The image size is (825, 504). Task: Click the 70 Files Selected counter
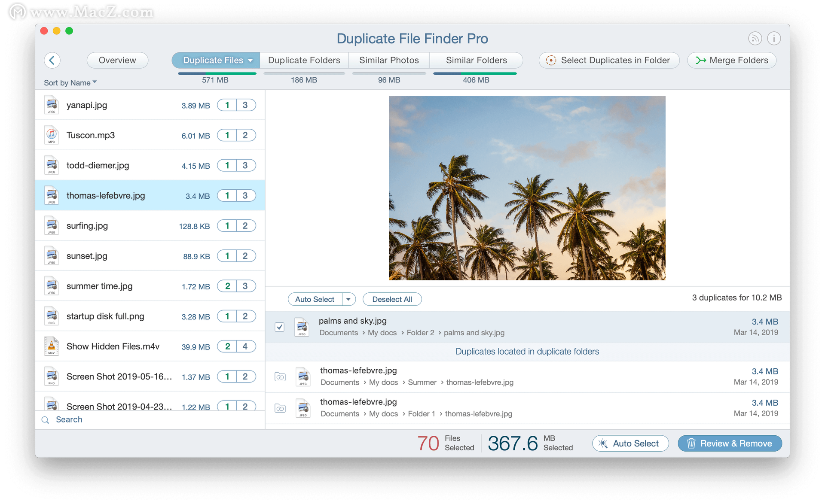446,443
